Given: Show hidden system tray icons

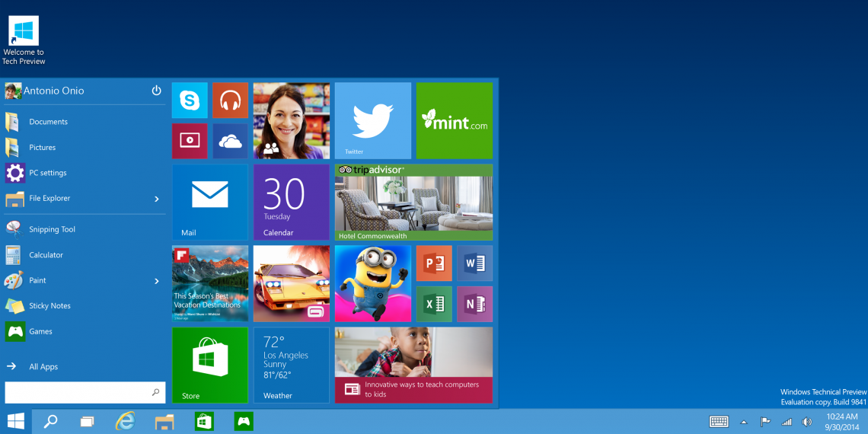Looking at the screenshot, I should [744, 422].
